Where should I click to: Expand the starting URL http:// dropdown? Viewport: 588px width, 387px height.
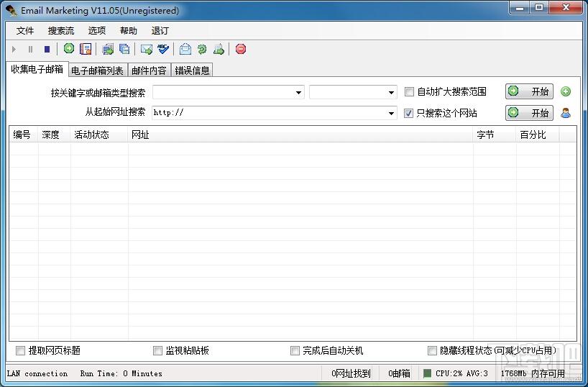(x=391, y=114)
